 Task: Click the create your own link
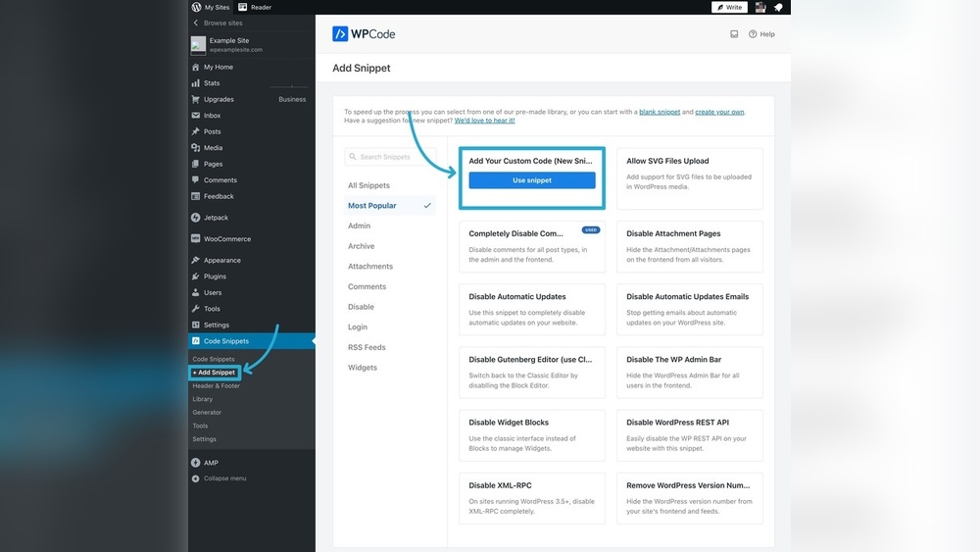click(x=719, y=112)
